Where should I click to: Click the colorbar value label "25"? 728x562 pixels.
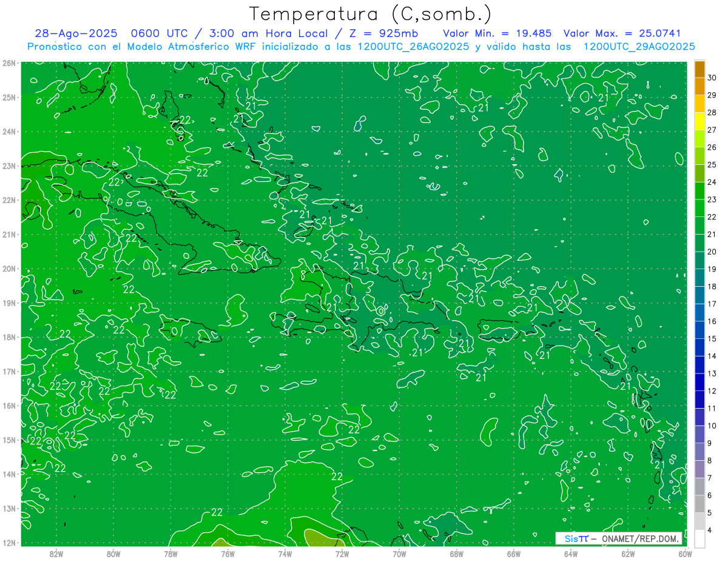coord(712,164)
